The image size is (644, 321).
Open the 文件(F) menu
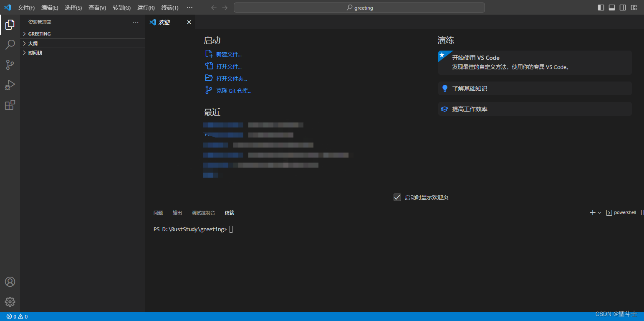point(26,8)
